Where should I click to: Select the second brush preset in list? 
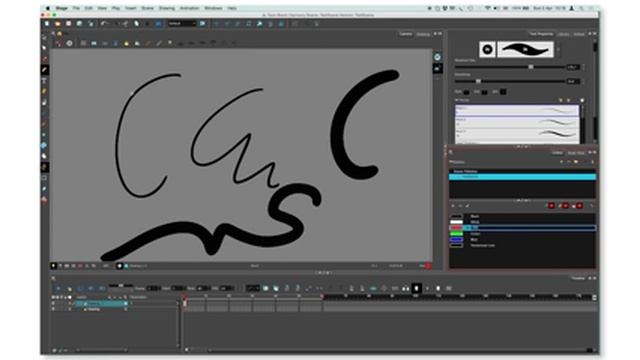pyautogui.click(x=517, y=122)
